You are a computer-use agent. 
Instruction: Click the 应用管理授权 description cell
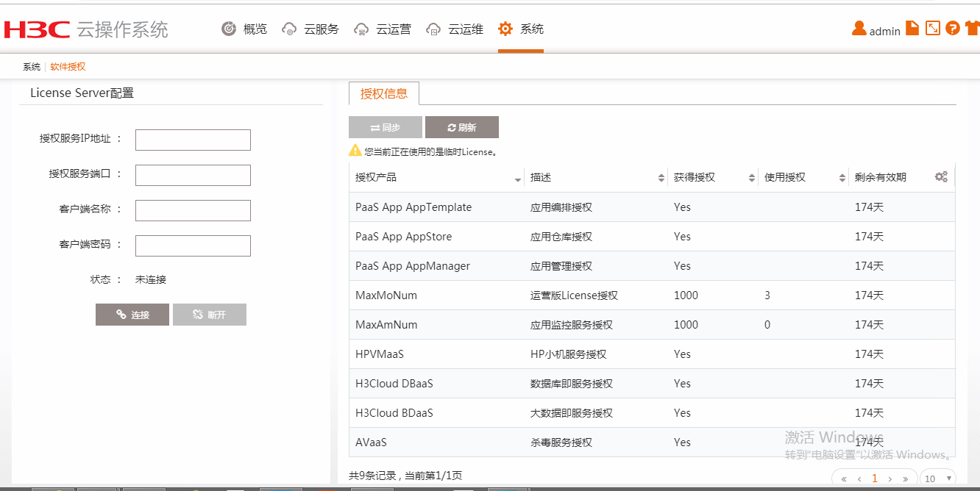pos(561,266)
